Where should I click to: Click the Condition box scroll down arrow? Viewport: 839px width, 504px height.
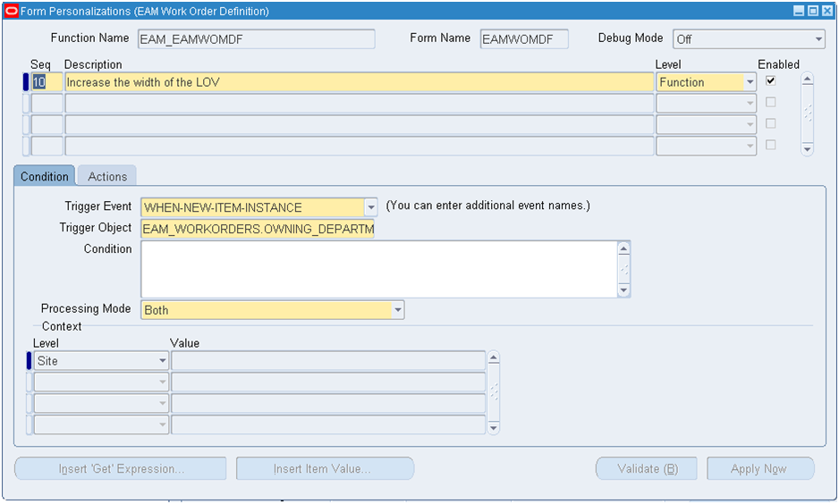pos(623,290)
